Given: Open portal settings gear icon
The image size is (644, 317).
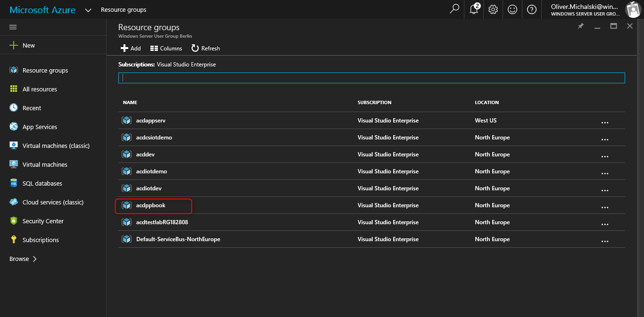Looking at the screenshot, I should point(493,9).
